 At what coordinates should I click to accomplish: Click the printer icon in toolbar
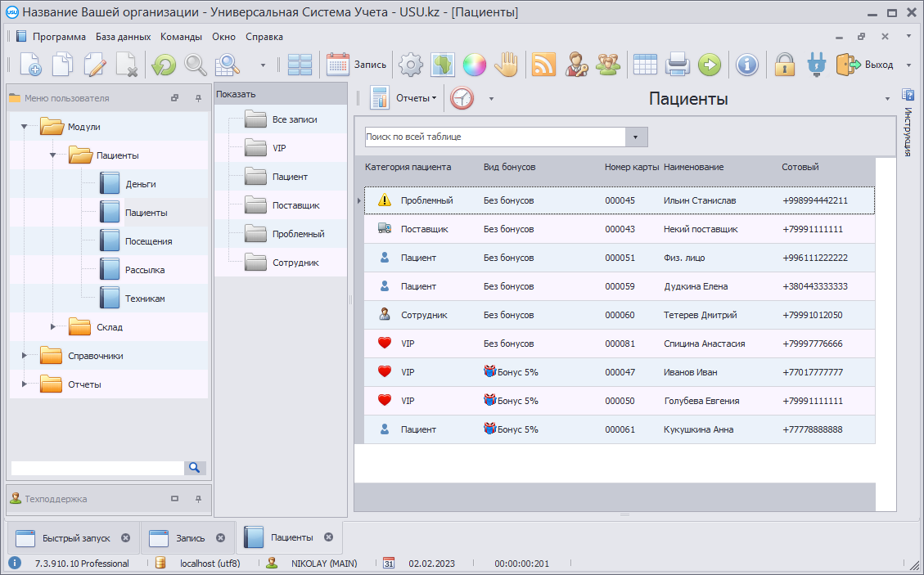pos(678,65)
